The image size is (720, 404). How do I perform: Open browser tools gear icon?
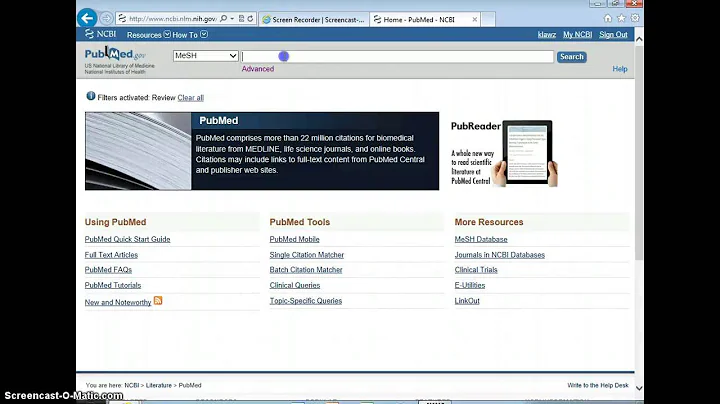(x=635, y=18)
